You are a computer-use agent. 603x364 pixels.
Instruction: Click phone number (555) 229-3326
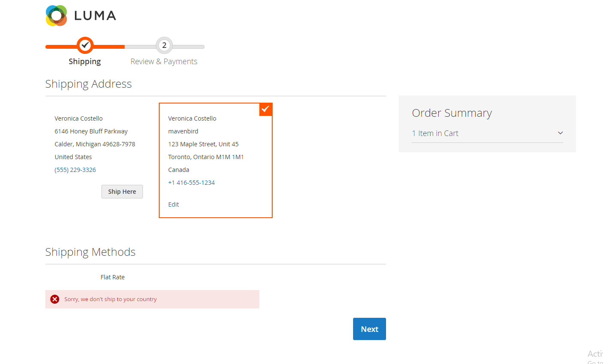point(75,170)
